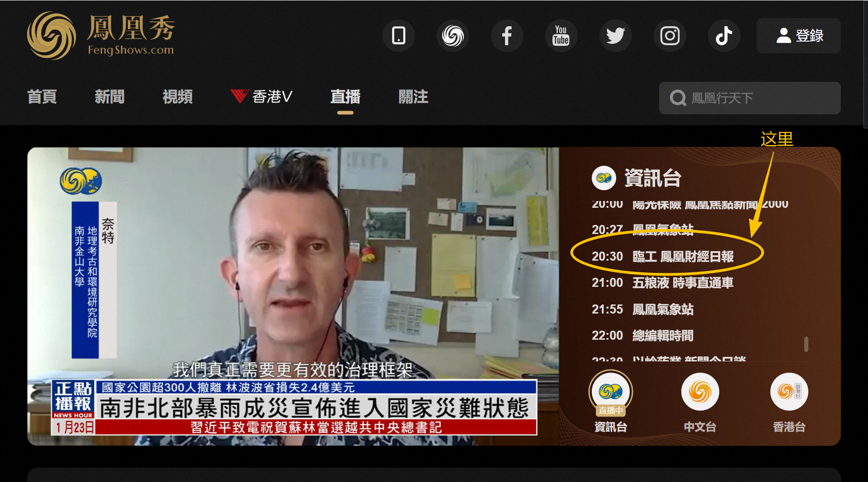The height and width of the screenshot is (482, 868).
Task: Open the 香港V section
Action: (262, 97)
